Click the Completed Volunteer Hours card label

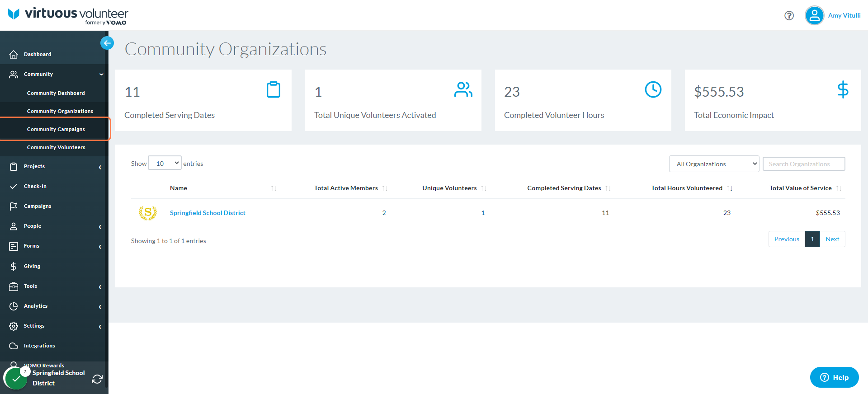(554, 115)
